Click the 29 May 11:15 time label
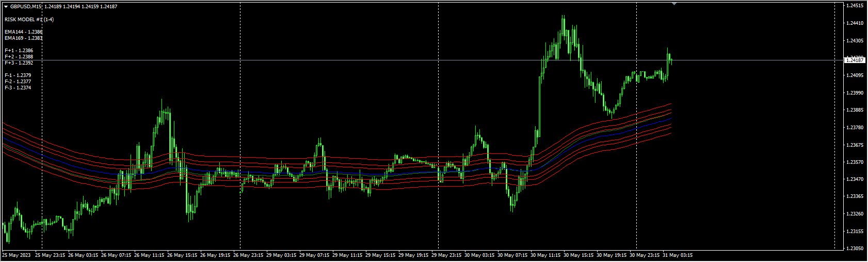The width and height of the screenshot is (868, 262). 347,255
